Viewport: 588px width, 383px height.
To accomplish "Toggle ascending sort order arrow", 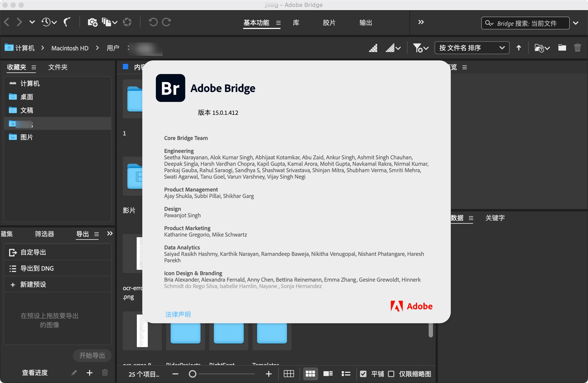I will (x=519, y=48).
